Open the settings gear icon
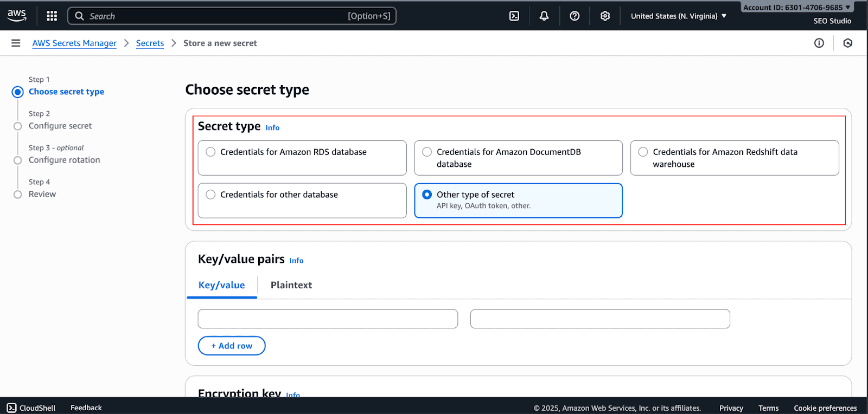868x414 pixels. [x=605, y=16]
